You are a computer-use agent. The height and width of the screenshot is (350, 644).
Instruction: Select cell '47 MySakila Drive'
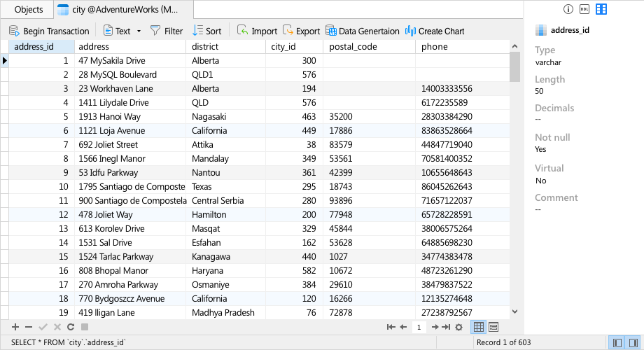pyautogui.click(x=130, y=61)
